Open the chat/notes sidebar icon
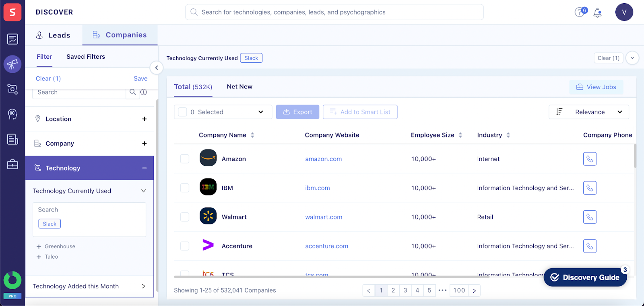The image size is (644, 306). [x=12, y=39]
